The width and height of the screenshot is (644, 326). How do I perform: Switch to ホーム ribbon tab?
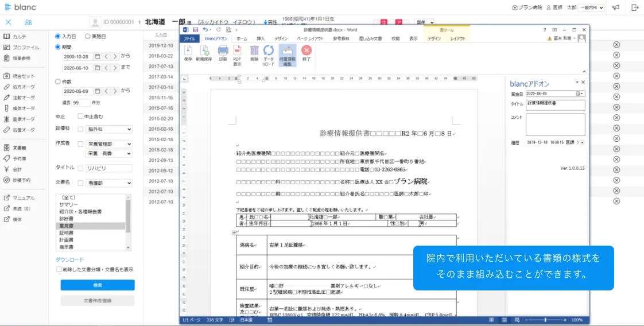242,38
